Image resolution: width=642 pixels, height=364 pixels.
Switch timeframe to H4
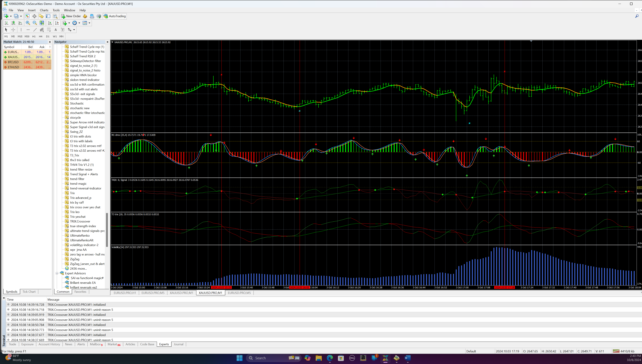point(40,37)
